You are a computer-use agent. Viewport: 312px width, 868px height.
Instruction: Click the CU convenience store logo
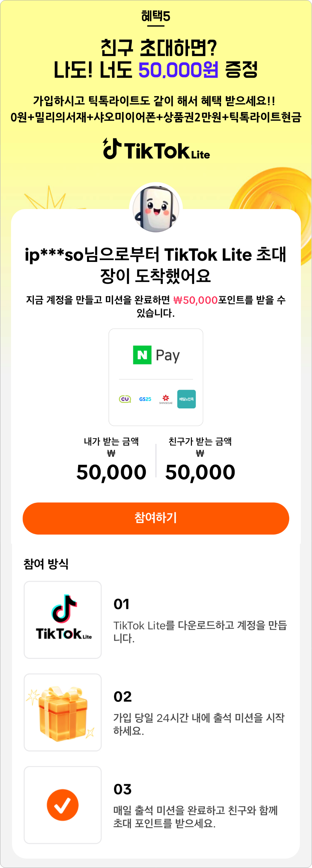125,399
